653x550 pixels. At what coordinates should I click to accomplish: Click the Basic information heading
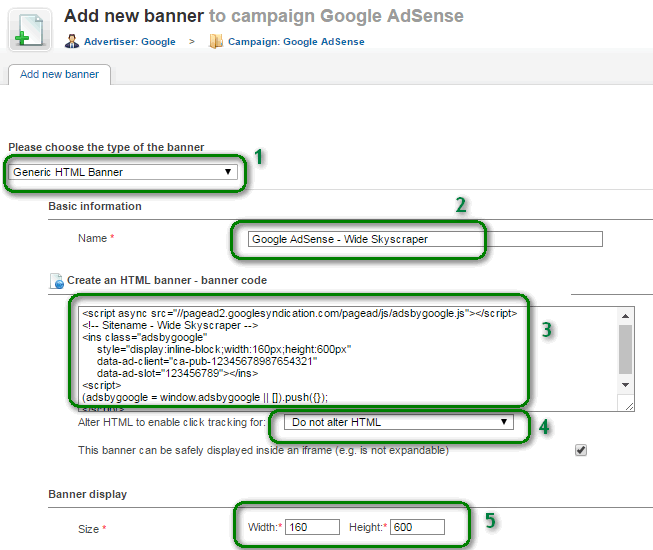[x=95, y=206]
